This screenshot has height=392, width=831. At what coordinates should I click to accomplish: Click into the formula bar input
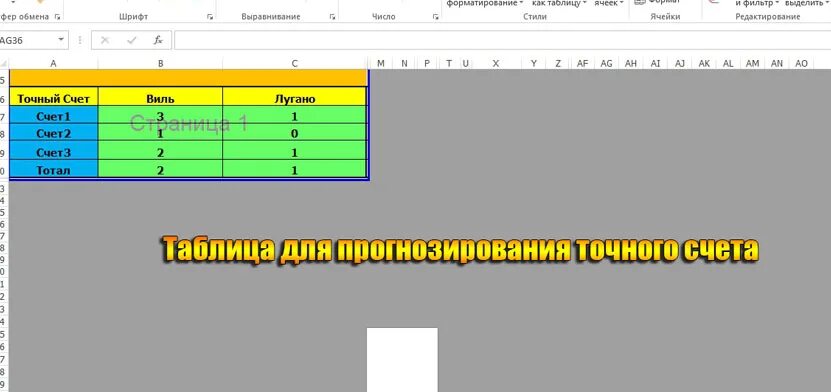point(502,40)
